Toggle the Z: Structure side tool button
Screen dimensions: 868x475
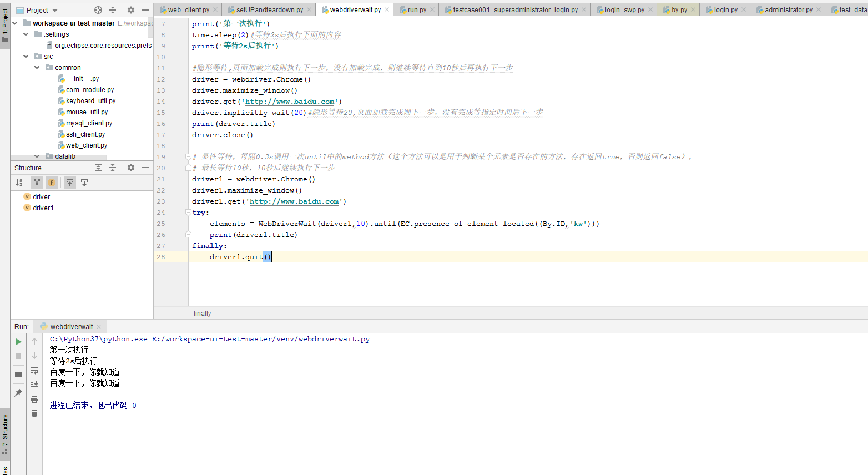5,434
